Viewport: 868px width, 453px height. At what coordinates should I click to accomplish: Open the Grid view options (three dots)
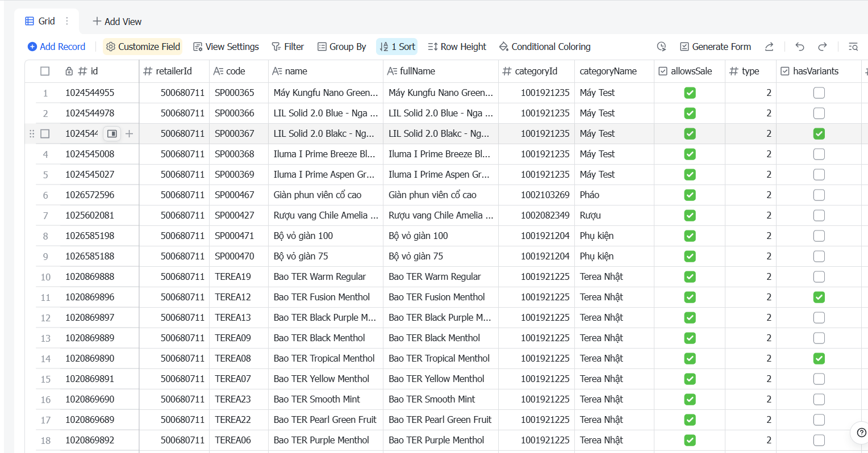(x=67, y=21)
